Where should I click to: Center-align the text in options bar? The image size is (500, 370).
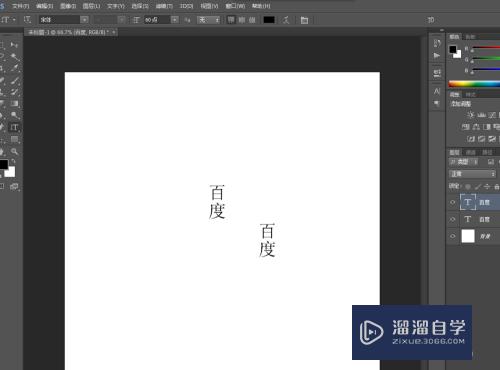(x=242, y=20)
